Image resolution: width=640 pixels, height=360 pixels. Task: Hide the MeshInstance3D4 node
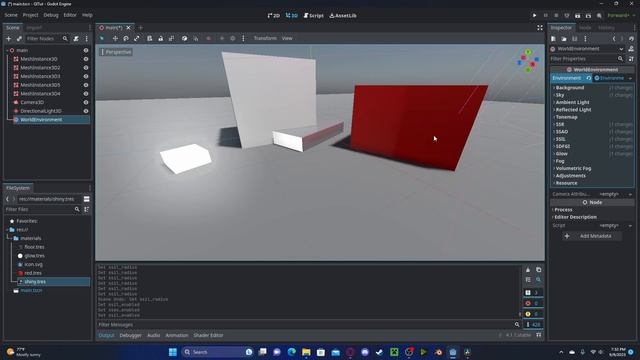(x=86, y=93)
